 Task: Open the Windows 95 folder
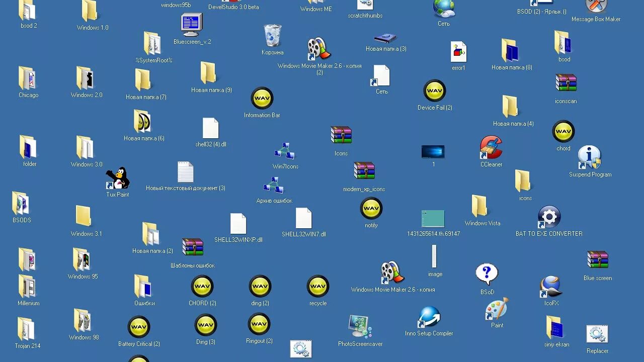(82, 260)
